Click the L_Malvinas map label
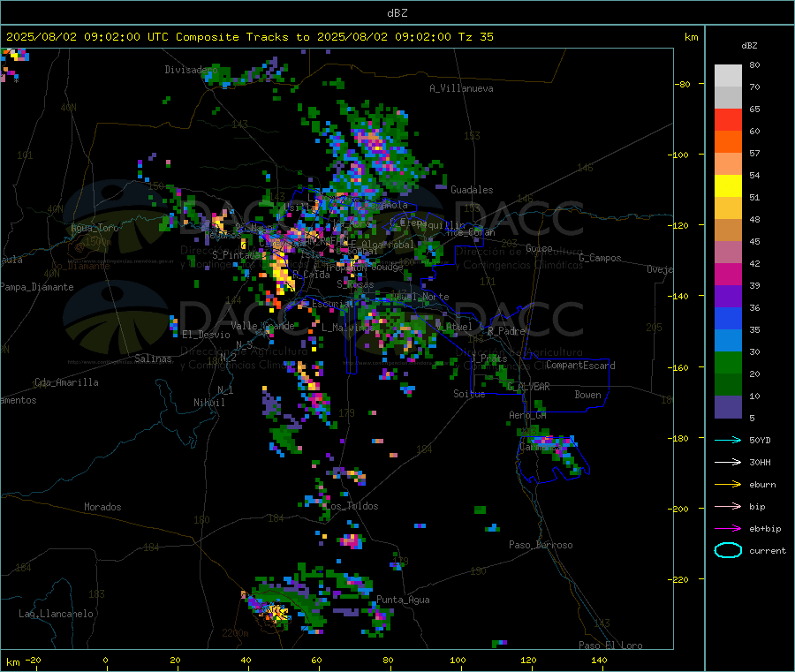The height and width of the screenshot is (672, 795). click(348, 328)
